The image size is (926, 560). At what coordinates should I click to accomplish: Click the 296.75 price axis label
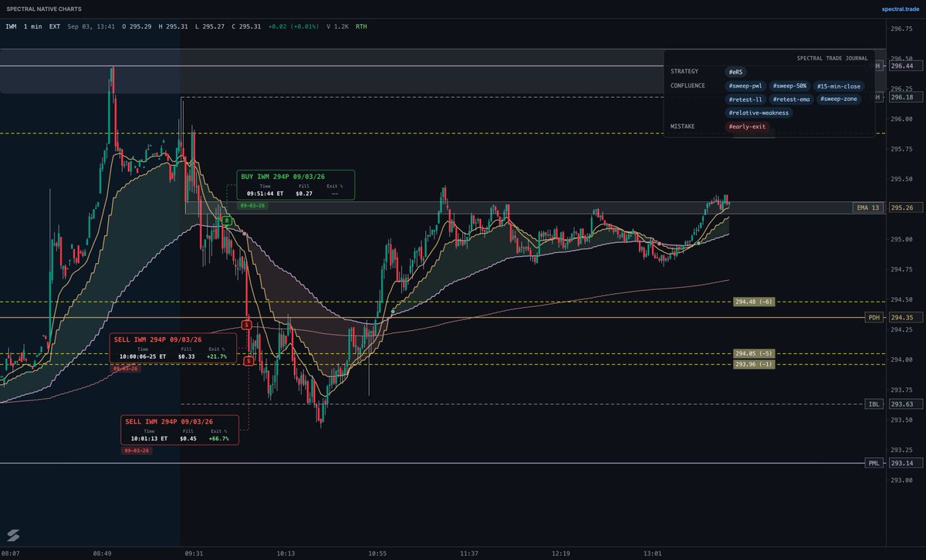point(901,29)
